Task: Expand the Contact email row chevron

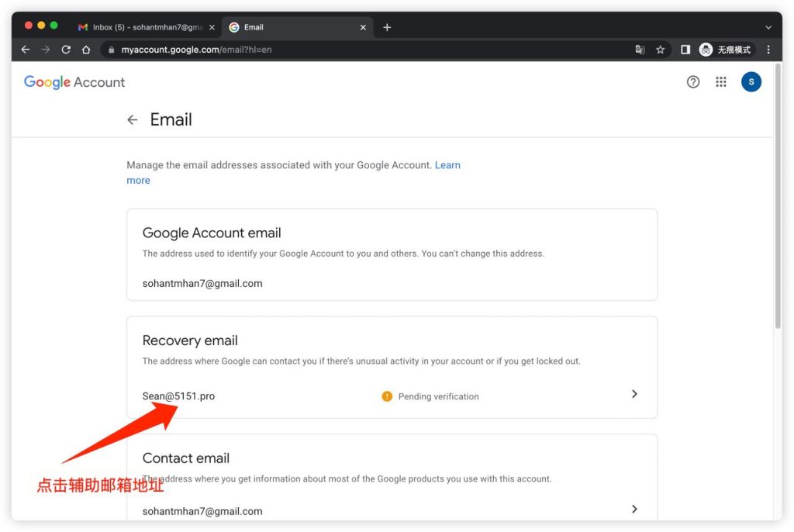Action: click(x=634, y=509)
